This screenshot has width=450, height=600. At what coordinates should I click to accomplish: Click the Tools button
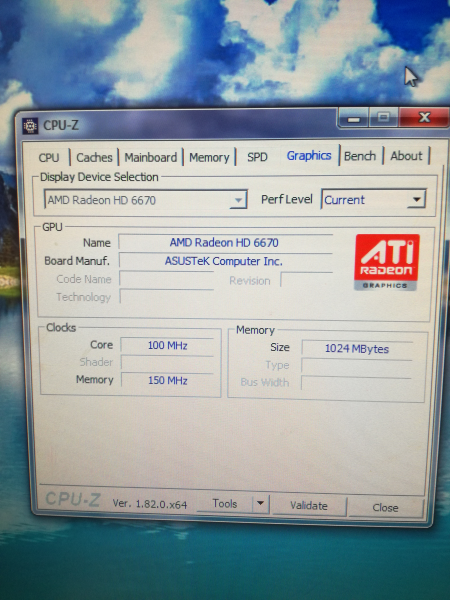pos(225,503)
